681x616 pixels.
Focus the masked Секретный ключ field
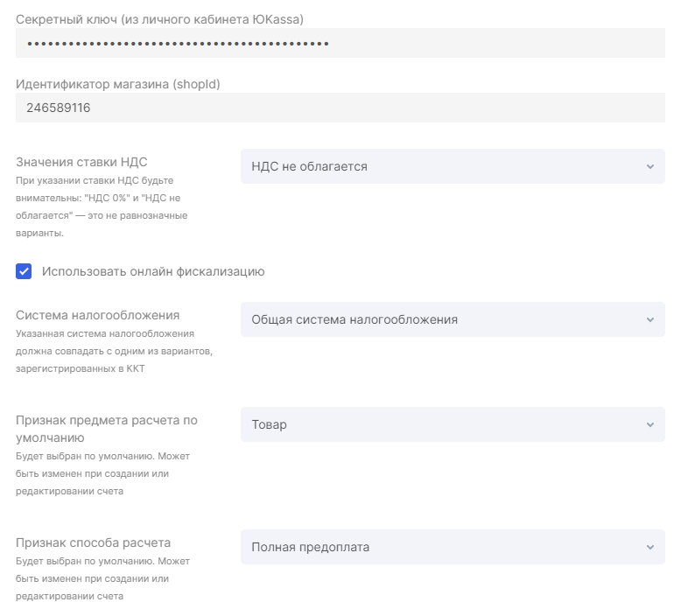point(340,43)
